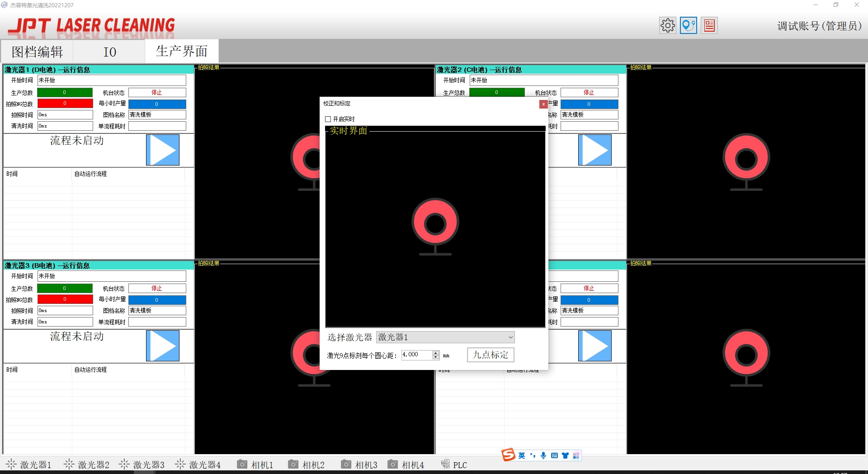Viewport: 868px width, 474px height.
Task: Click the PLC status icon
Action: point(445,464)
